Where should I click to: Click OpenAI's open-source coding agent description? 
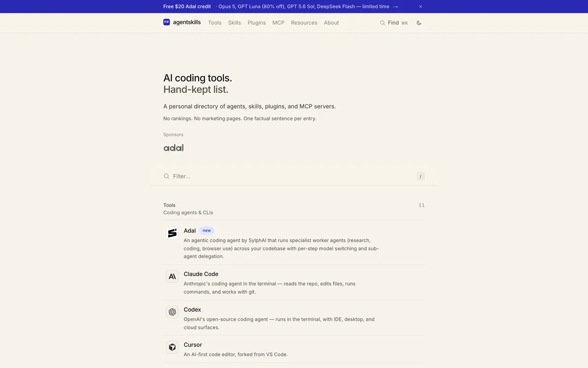click(279, 323)
